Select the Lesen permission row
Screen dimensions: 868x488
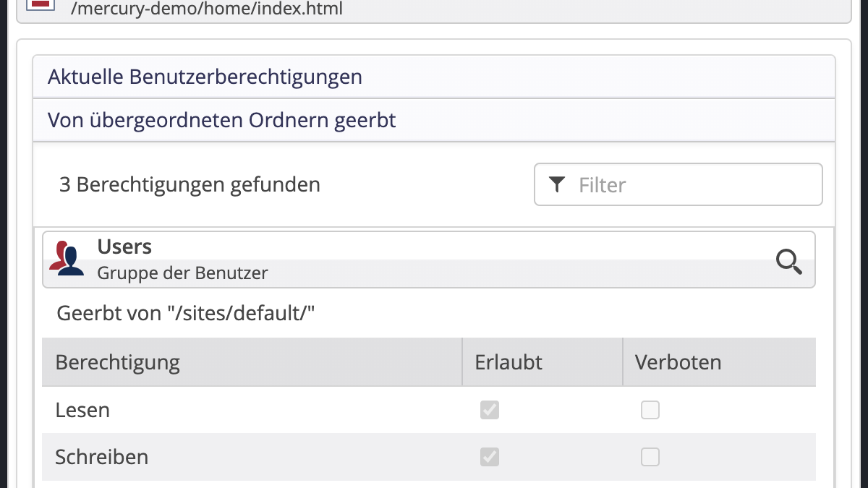point(82,410)
